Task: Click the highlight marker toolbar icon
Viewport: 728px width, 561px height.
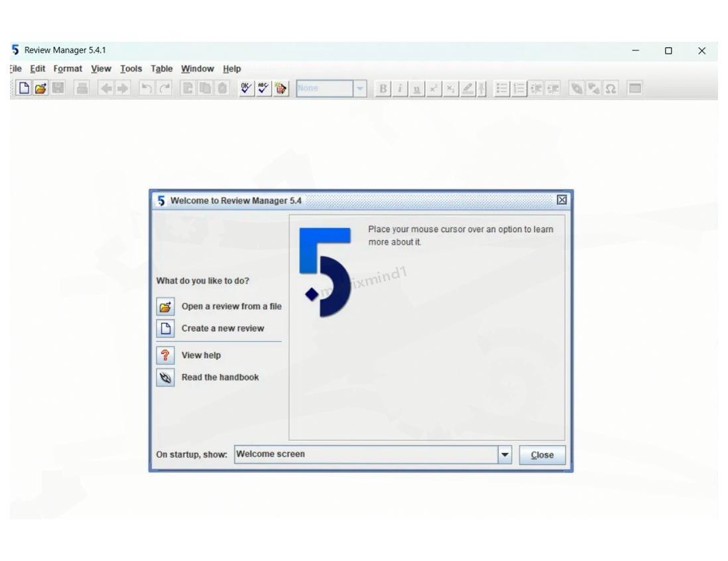Action: click(467, 89)
